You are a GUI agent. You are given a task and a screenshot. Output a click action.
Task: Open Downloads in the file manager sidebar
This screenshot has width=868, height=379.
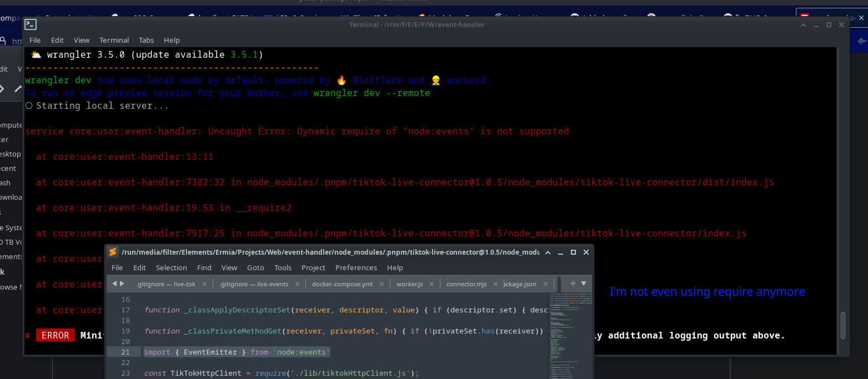point(11,197)
